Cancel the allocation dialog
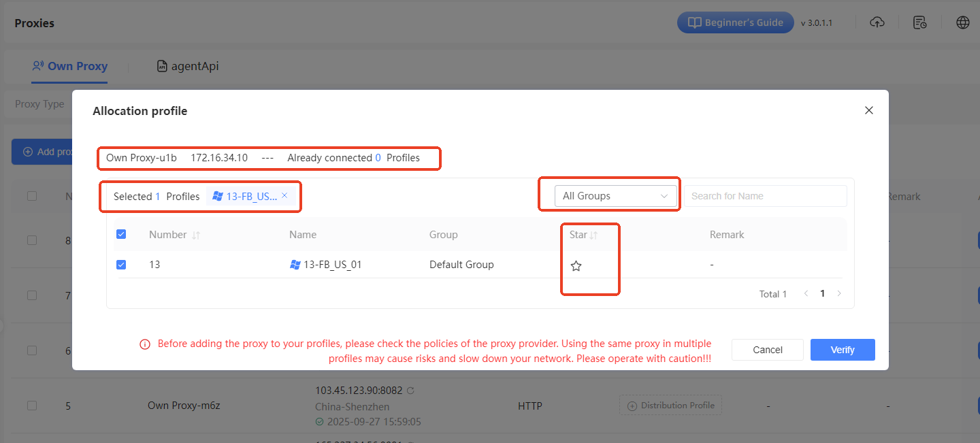This screenshot has width=980, height=443. point(767,350)
